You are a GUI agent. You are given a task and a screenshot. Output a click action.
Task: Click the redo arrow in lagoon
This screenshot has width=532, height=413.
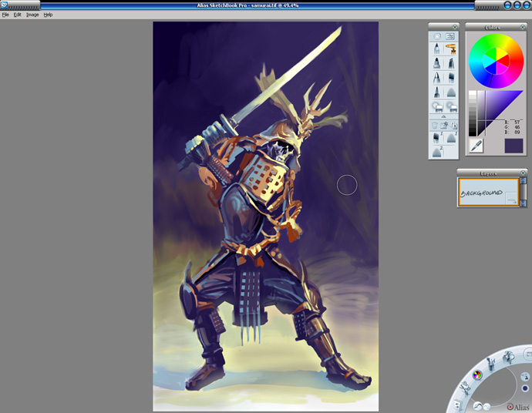click(487, 406)
